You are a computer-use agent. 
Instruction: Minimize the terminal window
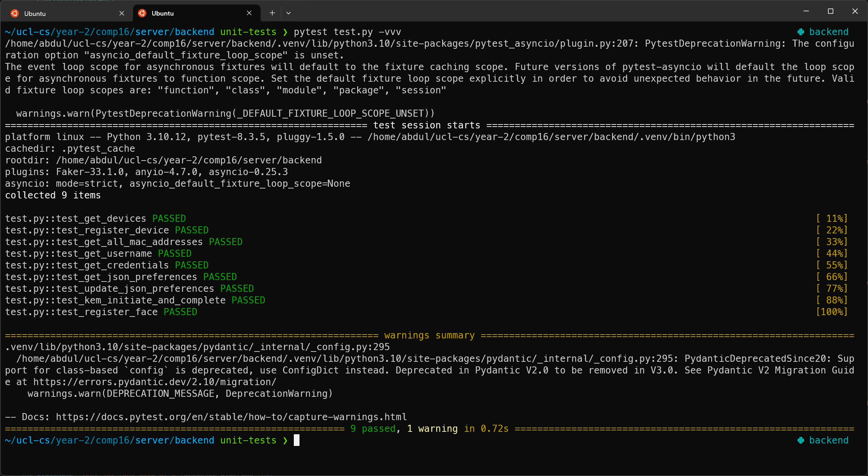[x=806, y=11]
